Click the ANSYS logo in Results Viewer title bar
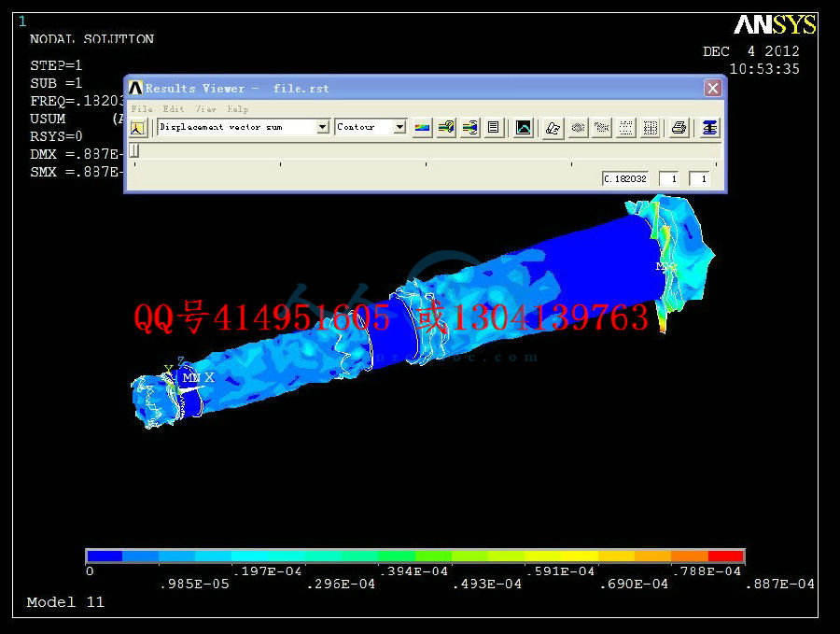Viewport: 840px width, 634px height. [135, 88]
